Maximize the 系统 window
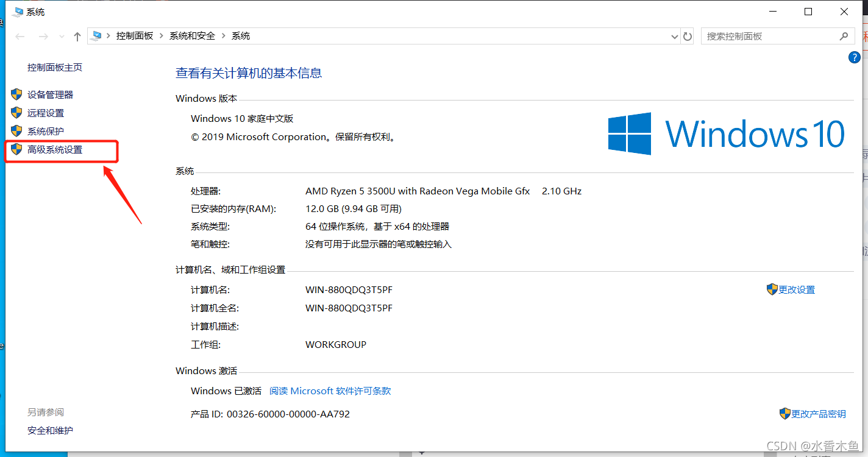Image resolution: width=868 pixels, height=457 pixels. click(x=808, y=12)
